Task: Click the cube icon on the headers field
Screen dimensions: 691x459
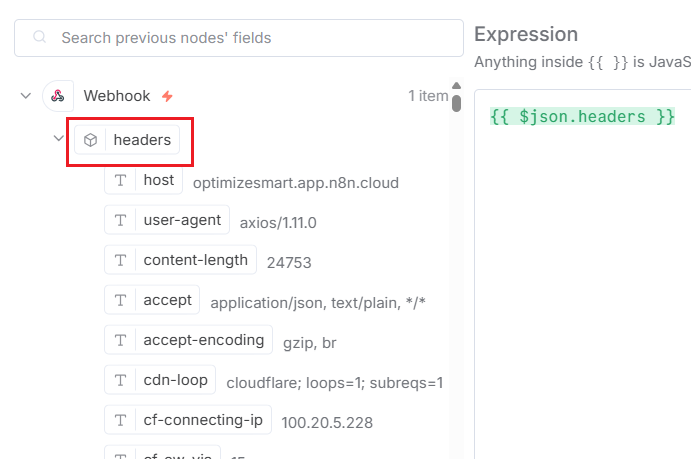Action: 90,140
